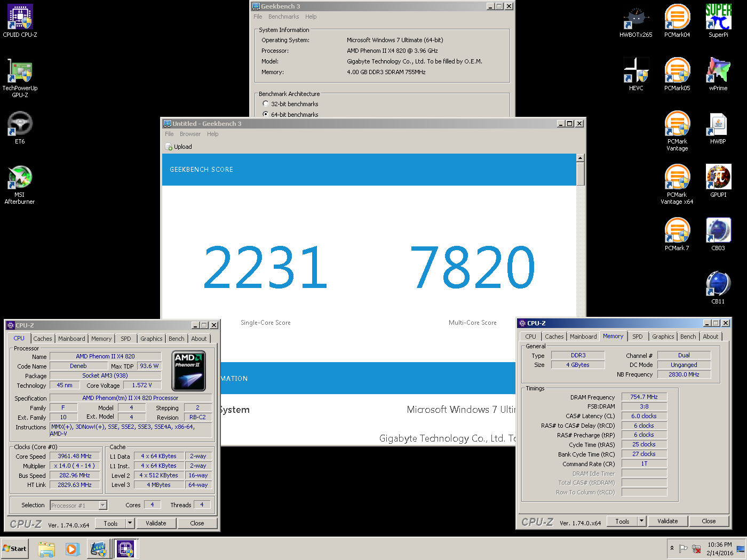Click NB Frequency value 2830.0 MHz
This screenshot has width=747, height=560.
(684, 374)
